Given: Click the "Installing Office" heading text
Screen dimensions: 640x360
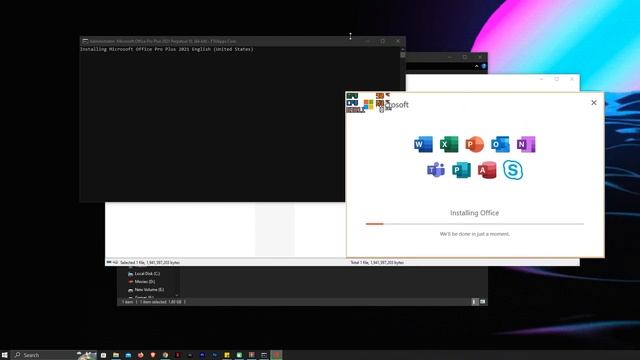Looking at the screenshot, I should point(475,213).
